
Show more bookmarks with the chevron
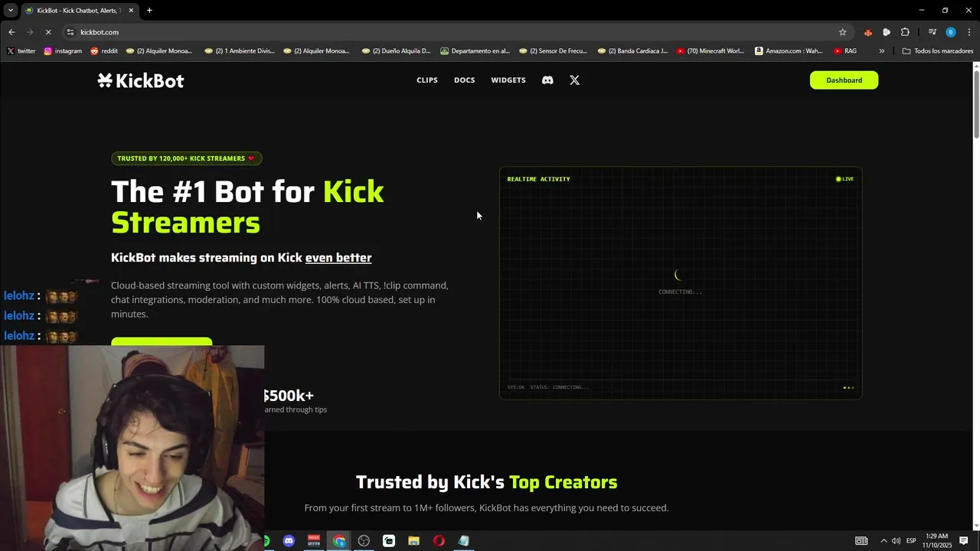click(x=881, y=51)
